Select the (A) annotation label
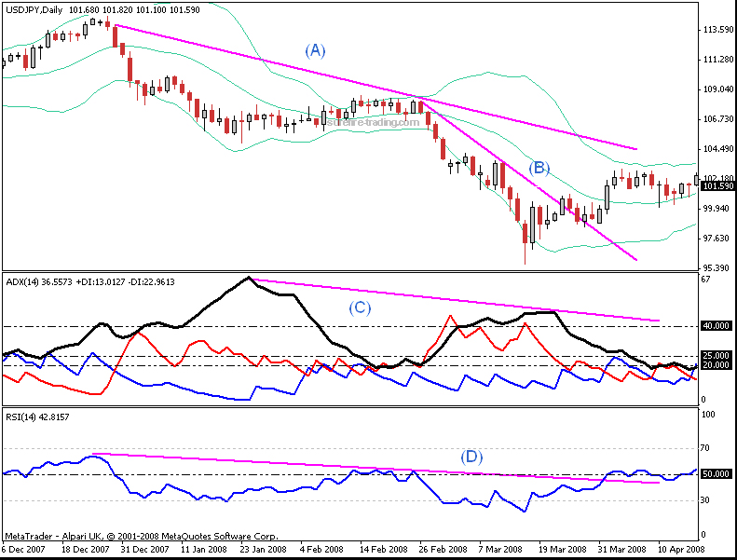 pos(315,50)
